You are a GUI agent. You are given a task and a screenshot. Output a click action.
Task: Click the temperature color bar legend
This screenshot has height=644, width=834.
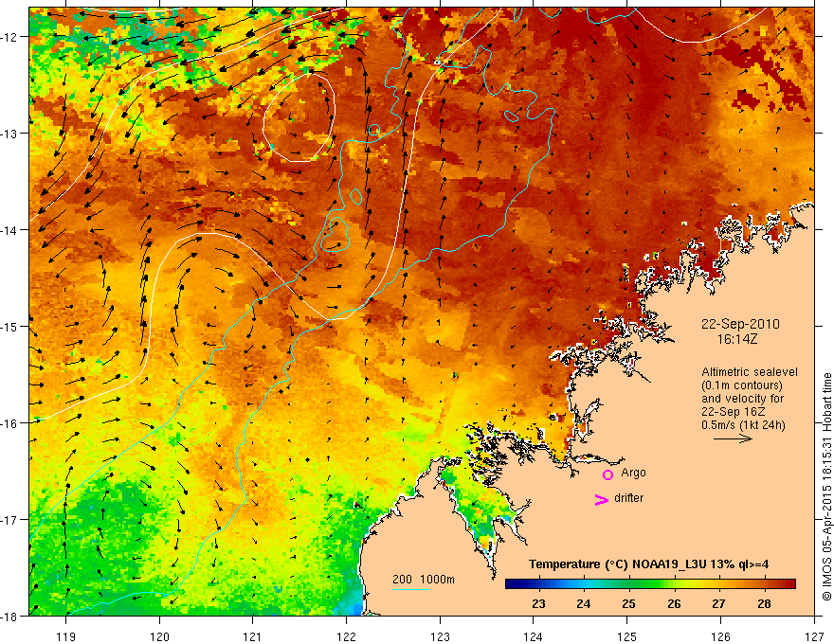(x=650, y=584)
